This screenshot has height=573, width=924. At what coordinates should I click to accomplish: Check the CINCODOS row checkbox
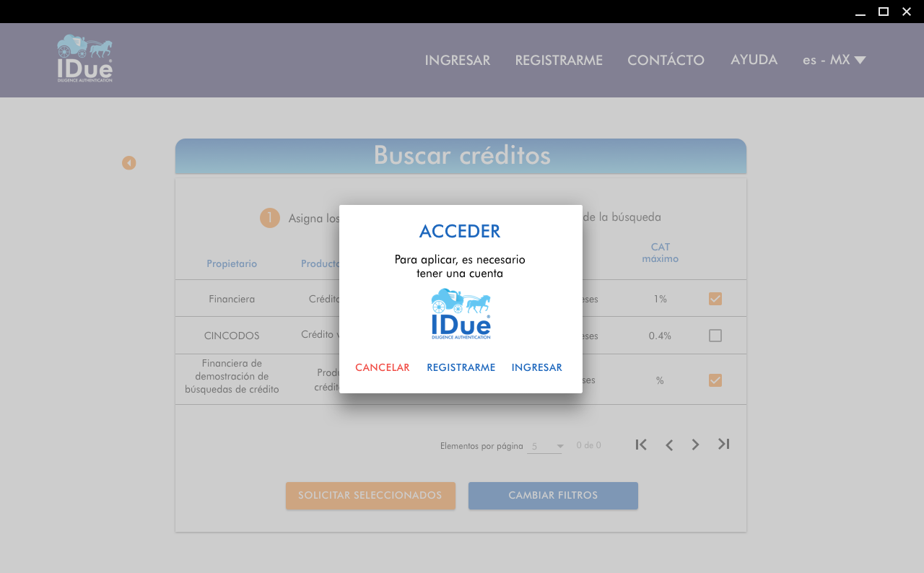tap(715, 336)
